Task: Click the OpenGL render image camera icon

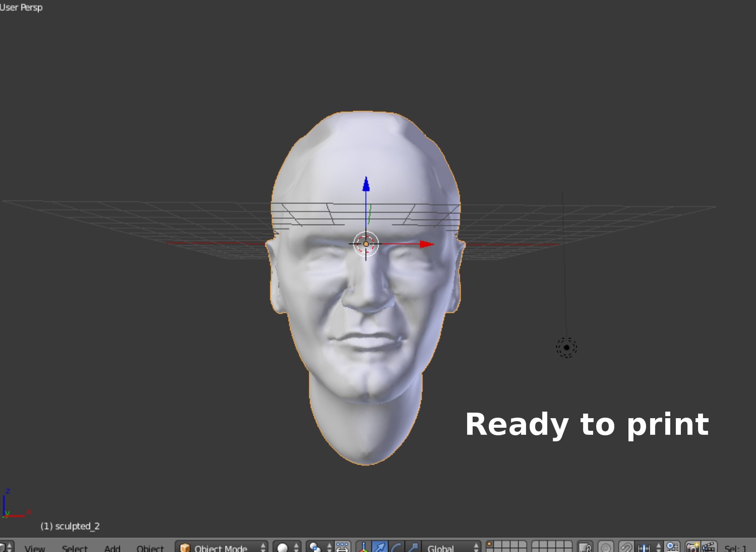Action: [693, 547]
